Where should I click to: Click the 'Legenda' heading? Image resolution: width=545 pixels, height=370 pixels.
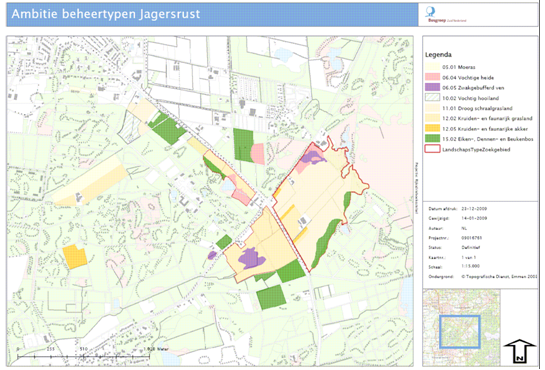tap(438, 55)
